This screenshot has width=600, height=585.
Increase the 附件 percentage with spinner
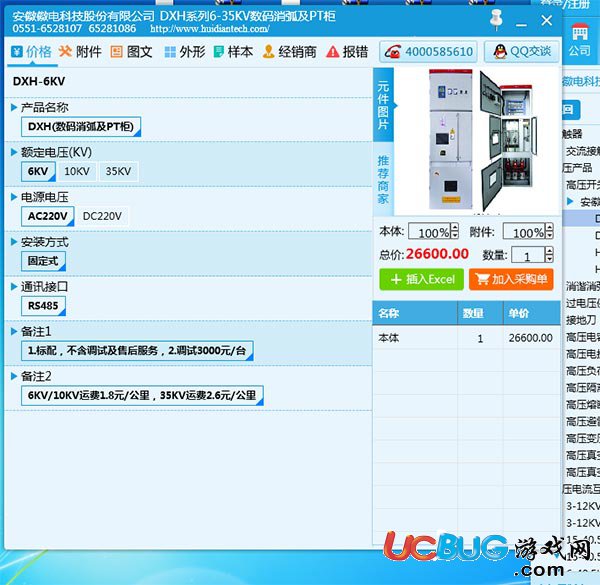549,227
